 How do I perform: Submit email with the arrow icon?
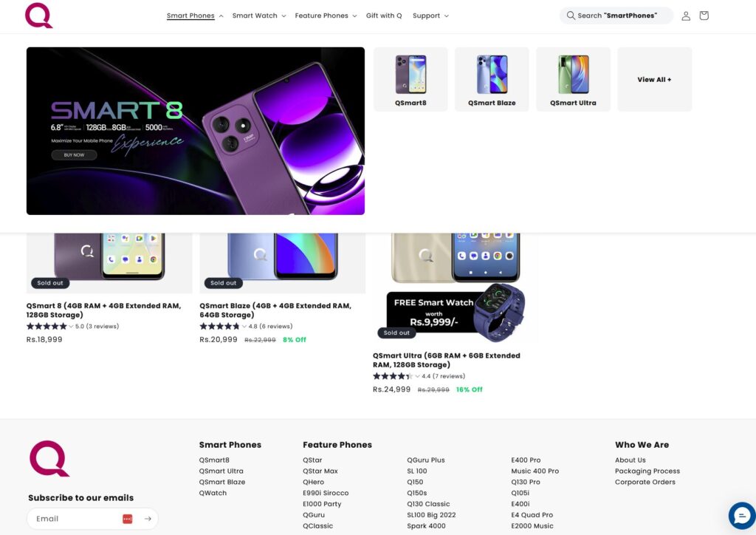click(148, 519)
